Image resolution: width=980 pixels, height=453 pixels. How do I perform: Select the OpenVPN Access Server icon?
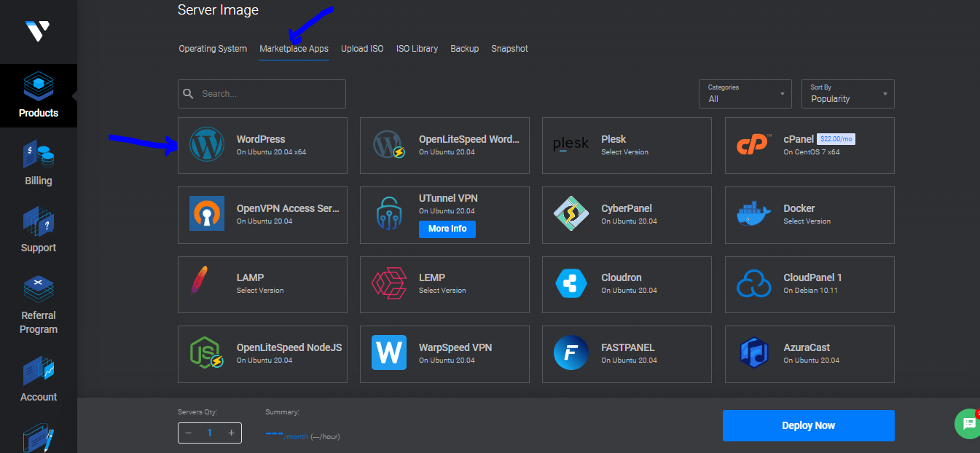tap(207, 214)
